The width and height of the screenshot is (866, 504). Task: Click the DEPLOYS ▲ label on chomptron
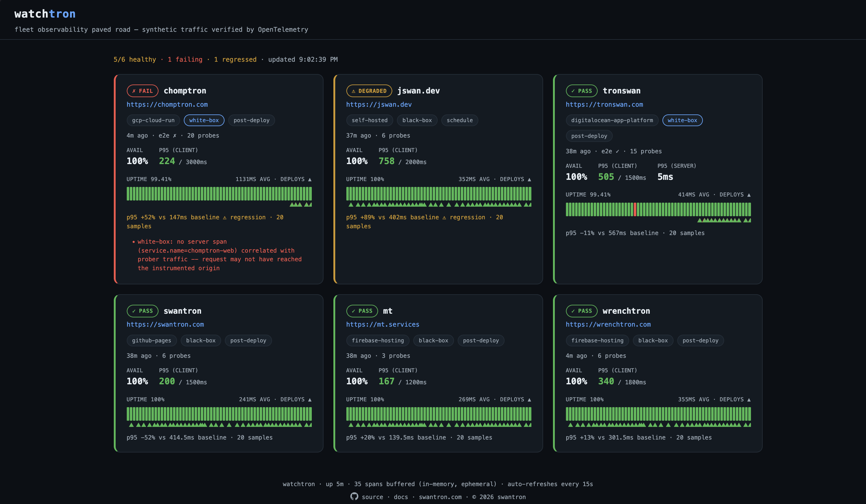(x=296, y=179)
